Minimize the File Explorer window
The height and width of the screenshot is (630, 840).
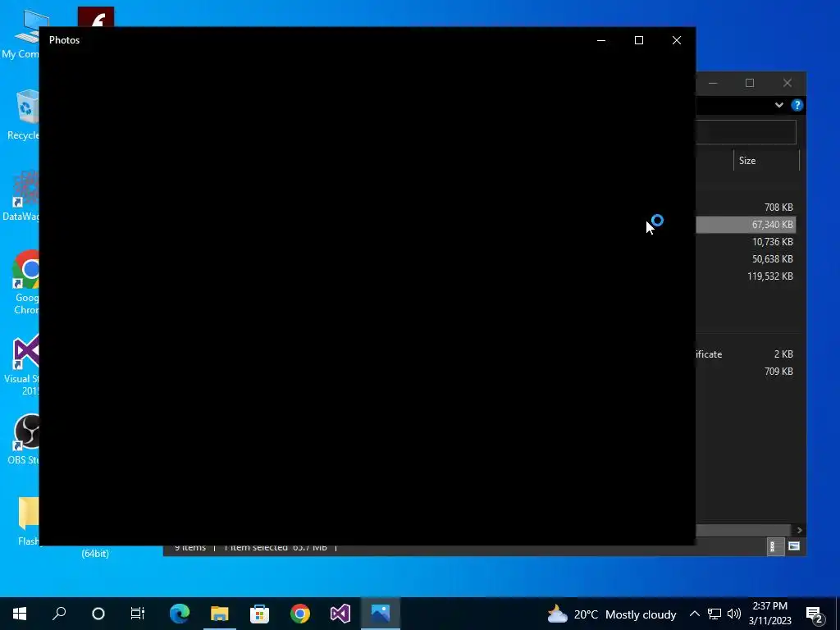tap(713, 83)
